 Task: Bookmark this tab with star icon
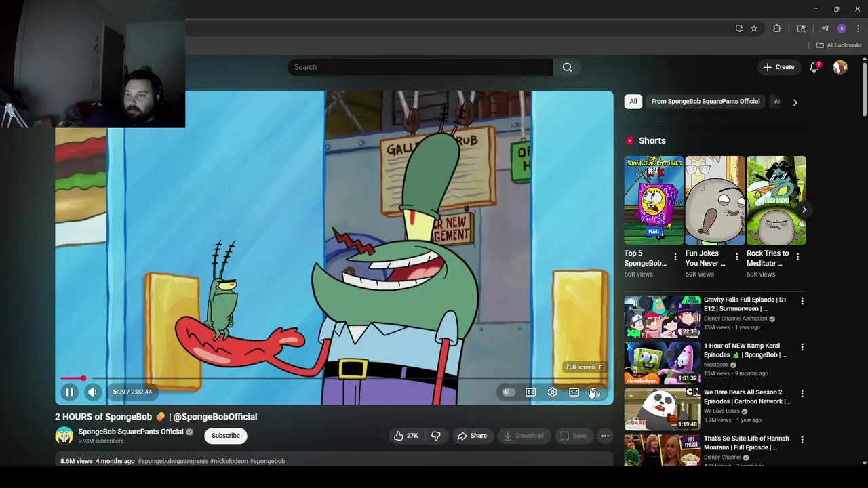coord(753,28)
